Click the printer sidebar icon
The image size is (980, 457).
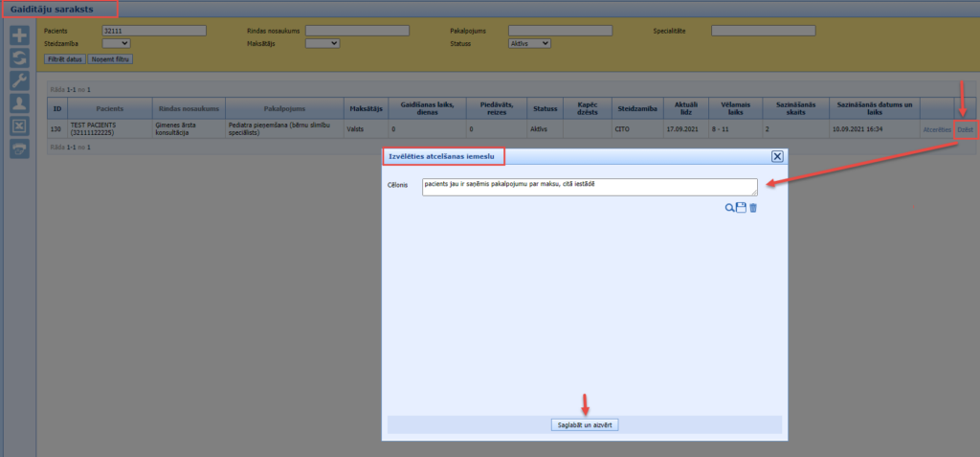pos(18,149)
